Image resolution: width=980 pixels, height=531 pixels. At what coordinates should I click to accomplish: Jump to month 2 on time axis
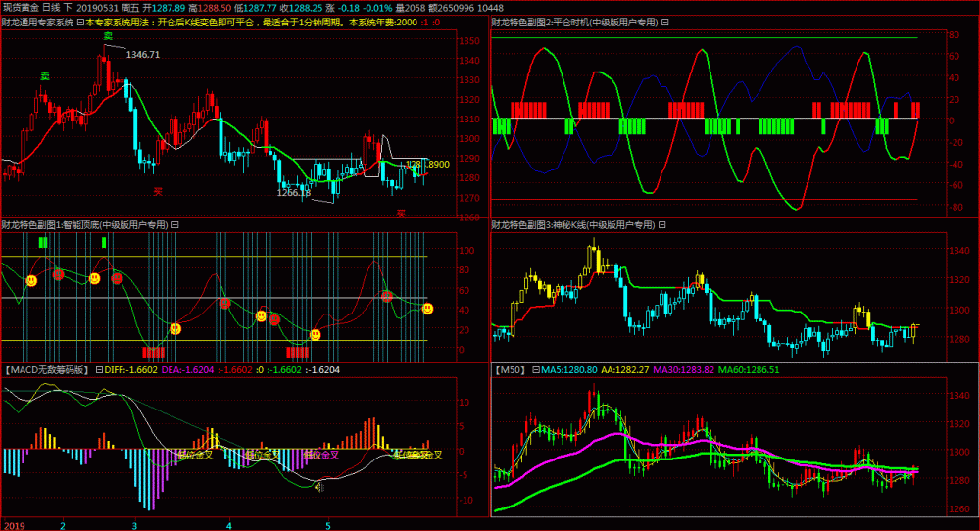click(x=63, y=526)
